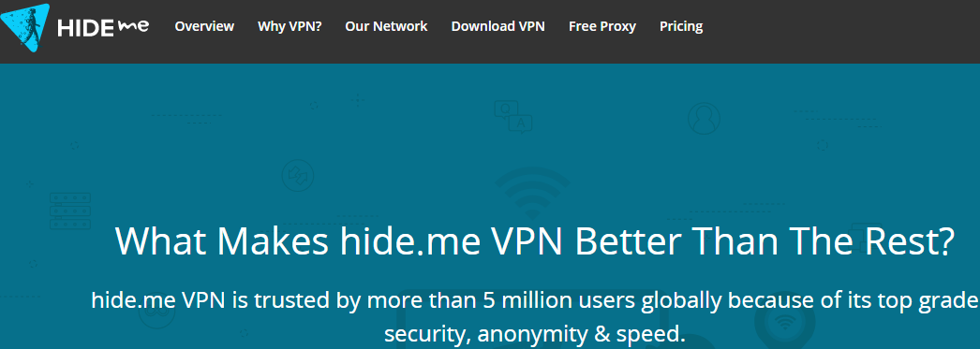Click the small gear icon beside the user profile icon

(x=822, y=145)
